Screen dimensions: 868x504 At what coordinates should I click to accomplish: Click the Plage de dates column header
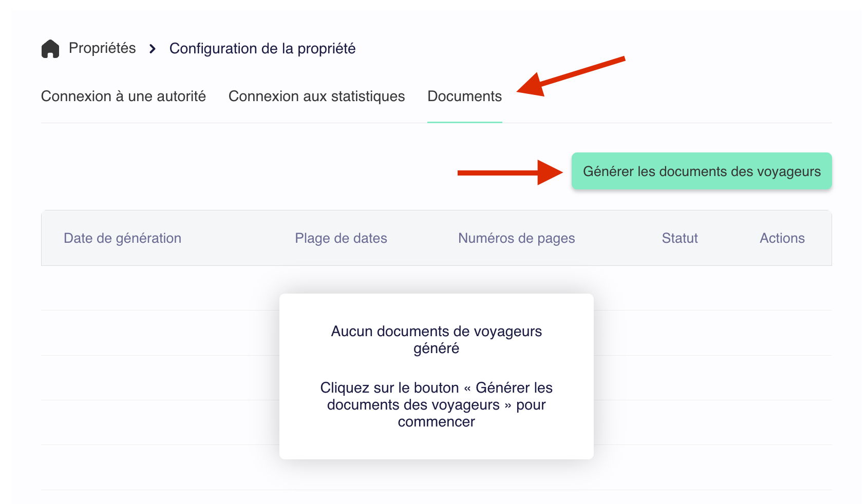click(x=341, y=238)
